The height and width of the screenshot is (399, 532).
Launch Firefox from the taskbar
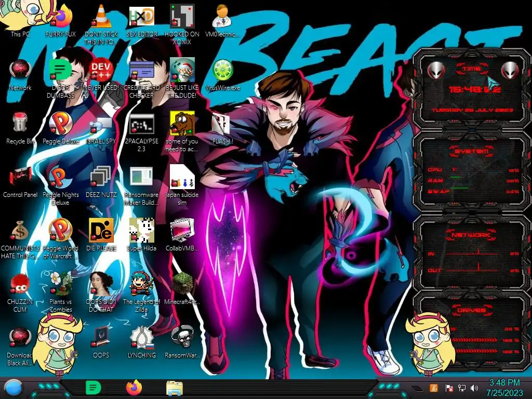pyautogui.click(x=134, y=388)
